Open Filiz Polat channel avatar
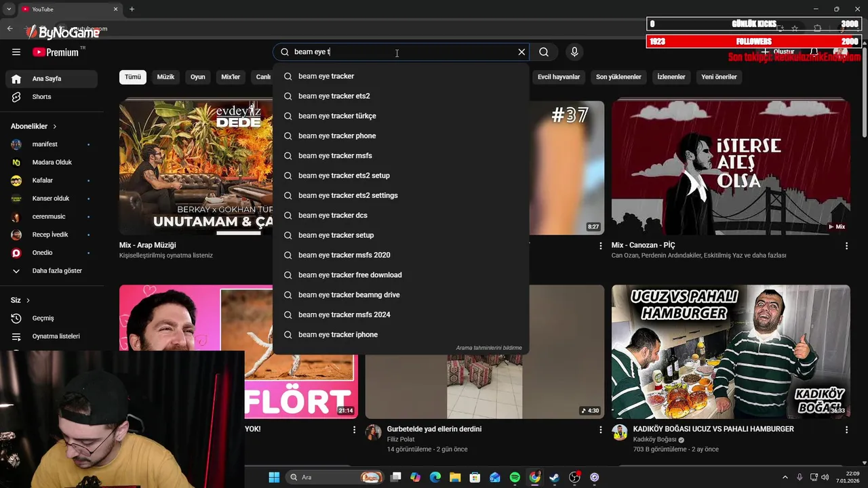 coord(374,432)
